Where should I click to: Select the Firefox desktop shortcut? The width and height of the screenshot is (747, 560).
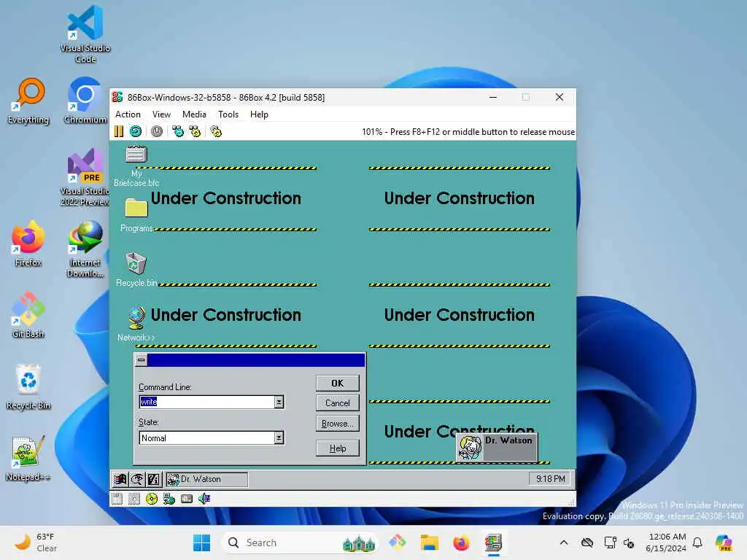point(28,244)
